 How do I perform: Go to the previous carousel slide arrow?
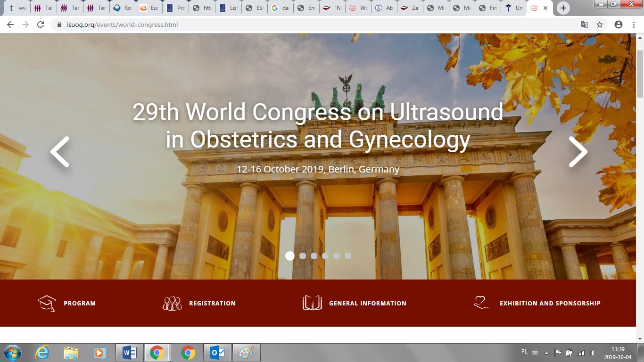pos(60,152)
